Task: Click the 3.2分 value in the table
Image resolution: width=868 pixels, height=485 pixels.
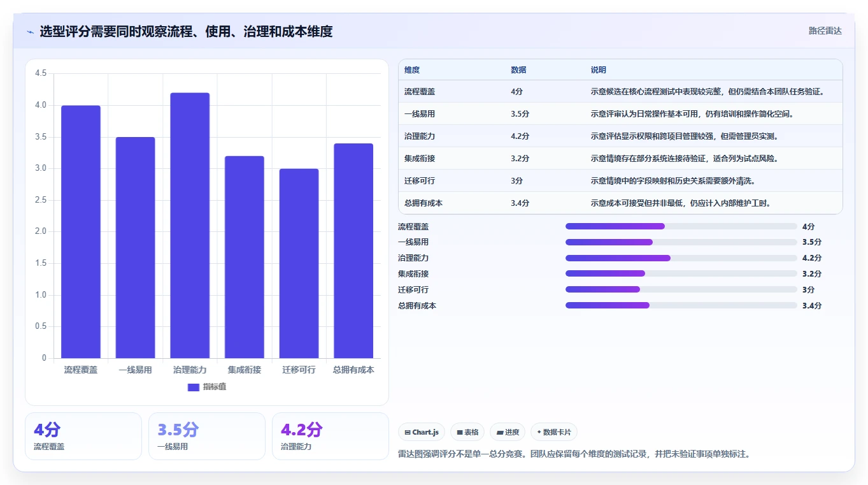Action: (520, 159)
